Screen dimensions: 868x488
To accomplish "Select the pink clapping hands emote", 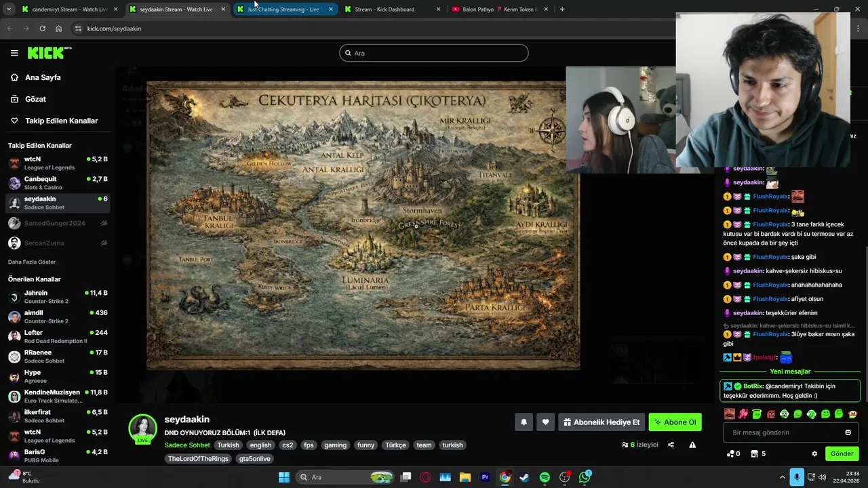I will point(743,414).
